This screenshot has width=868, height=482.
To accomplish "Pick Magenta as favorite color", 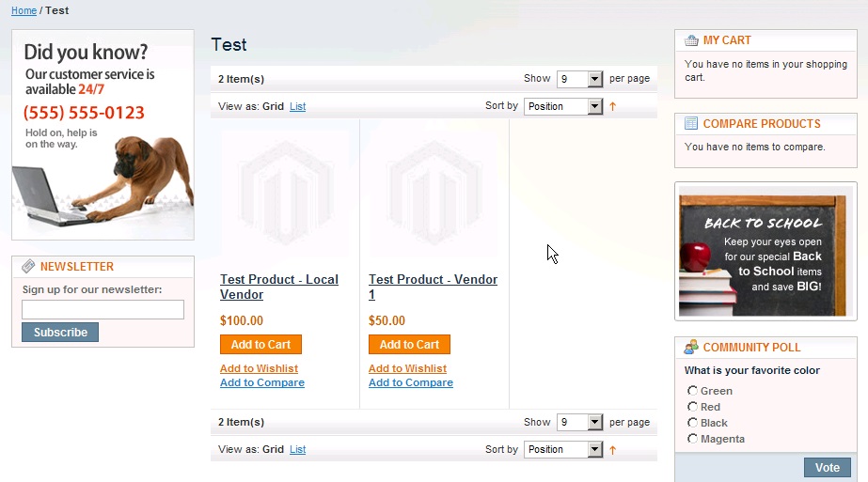I will pos(692,439).
